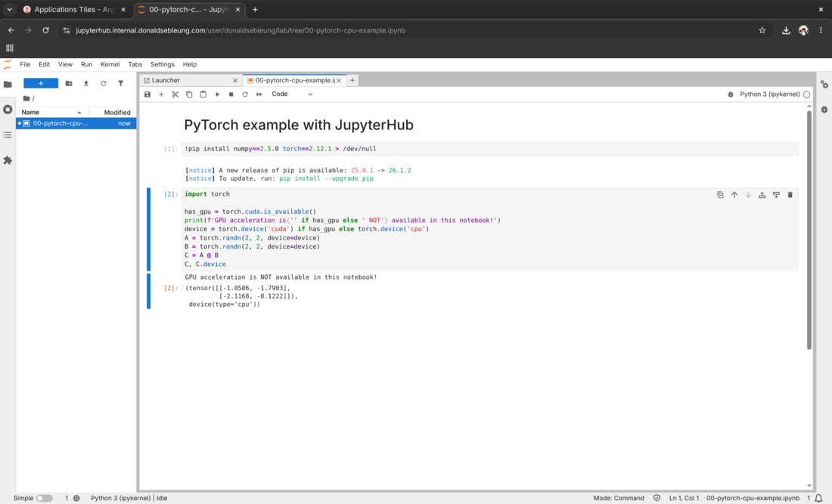The height and width of the screenshot is (504, 832).
Task: Click Python 3 (ipykernel) | Idle status
Action: point(129,498)
